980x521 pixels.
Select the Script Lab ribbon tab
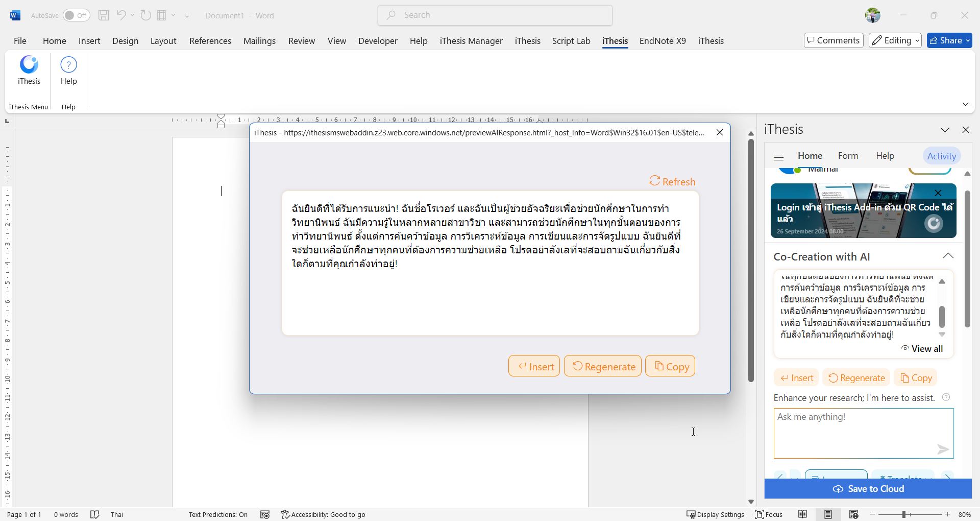571,41
